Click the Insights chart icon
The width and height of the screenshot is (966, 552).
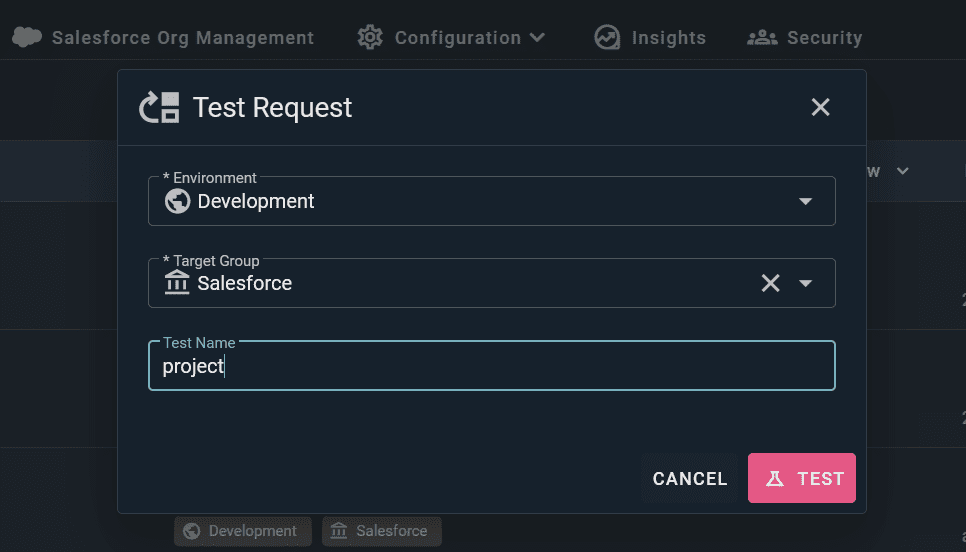point(607,38)
